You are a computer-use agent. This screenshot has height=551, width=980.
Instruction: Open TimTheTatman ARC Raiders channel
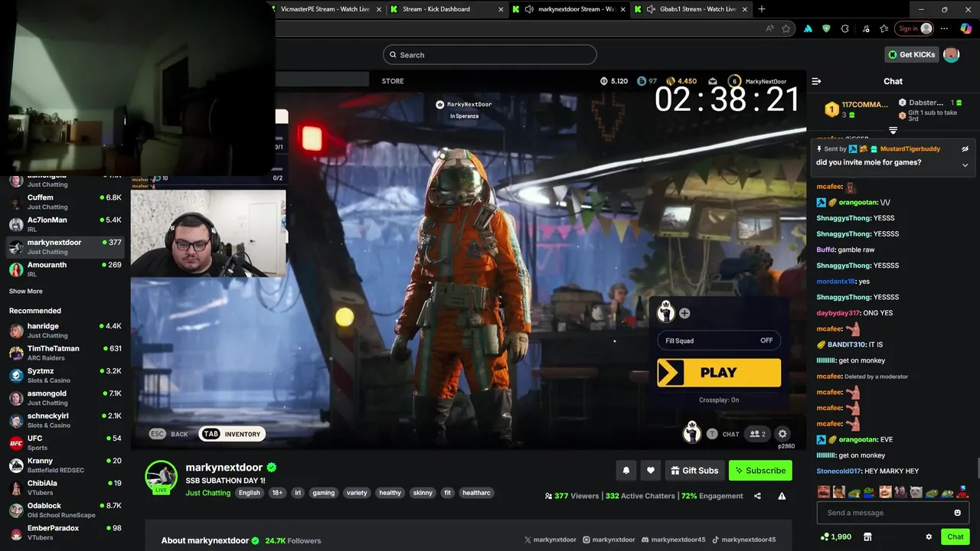(x=65, y=353)
